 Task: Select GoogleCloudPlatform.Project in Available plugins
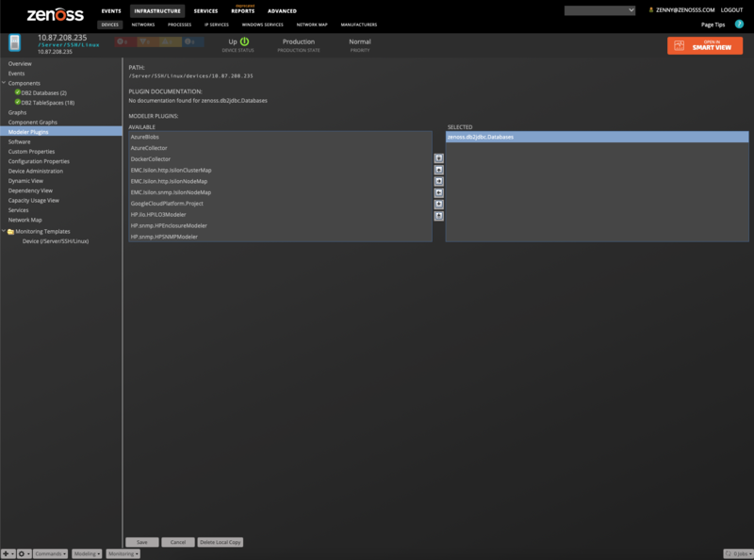point(280,204)
